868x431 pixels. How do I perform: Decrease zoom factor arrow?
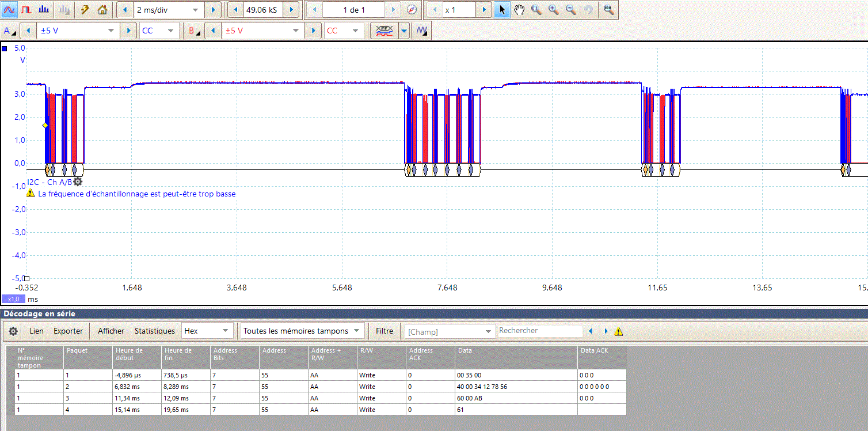(435, 10)
